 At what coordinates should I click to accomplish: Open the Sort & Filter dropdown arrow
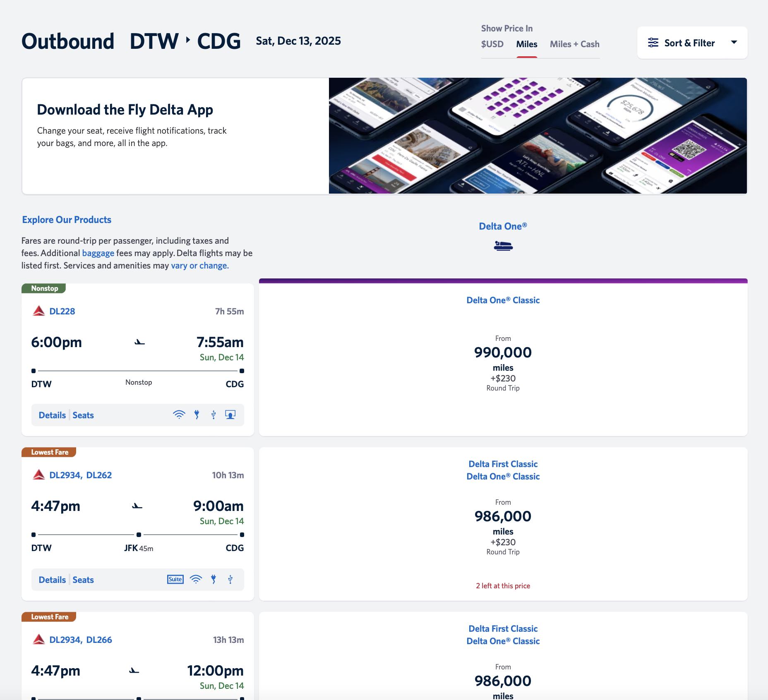click(734, 42)
